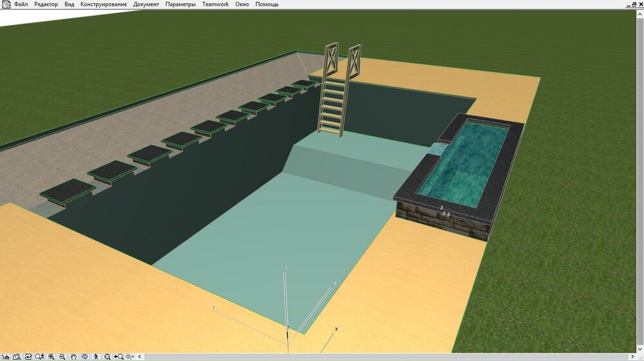Click the fit in window zoom icon
Image resolution: width=644 pixels, height=361 pixels.
(x=107, y=357)
